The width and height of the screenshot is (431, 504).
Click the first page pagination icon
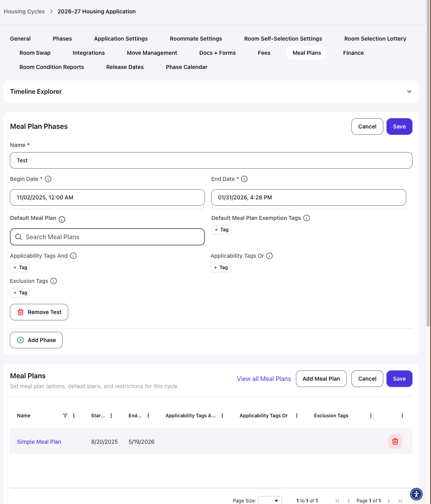[338, 500]
